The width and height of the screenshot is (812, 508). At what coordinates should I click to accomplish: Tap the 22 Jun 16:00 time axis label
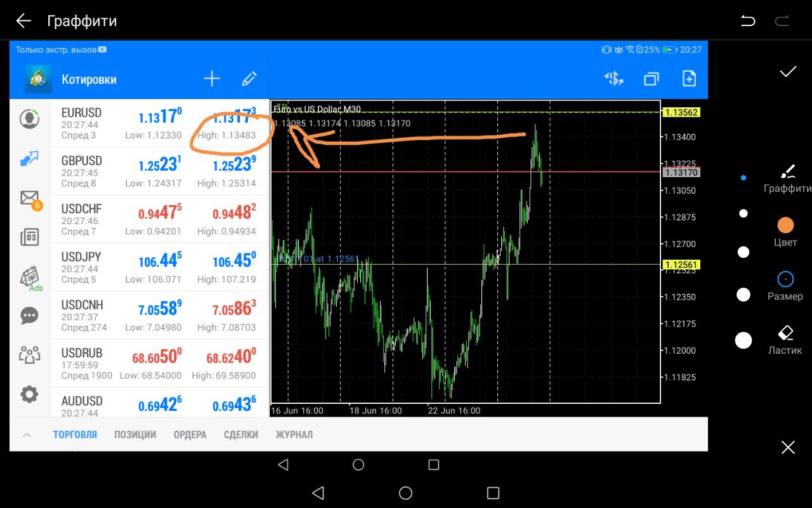[x=454, y=411]
